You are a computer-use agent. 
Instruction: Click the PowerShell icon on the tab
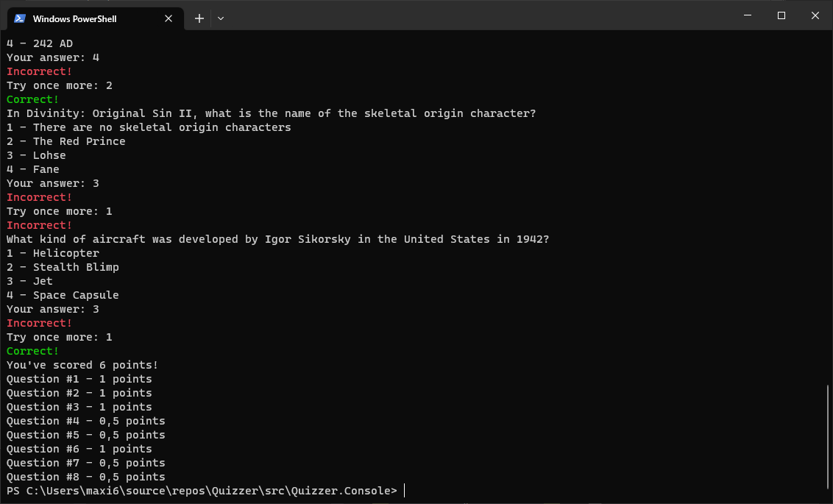(20, 18)
